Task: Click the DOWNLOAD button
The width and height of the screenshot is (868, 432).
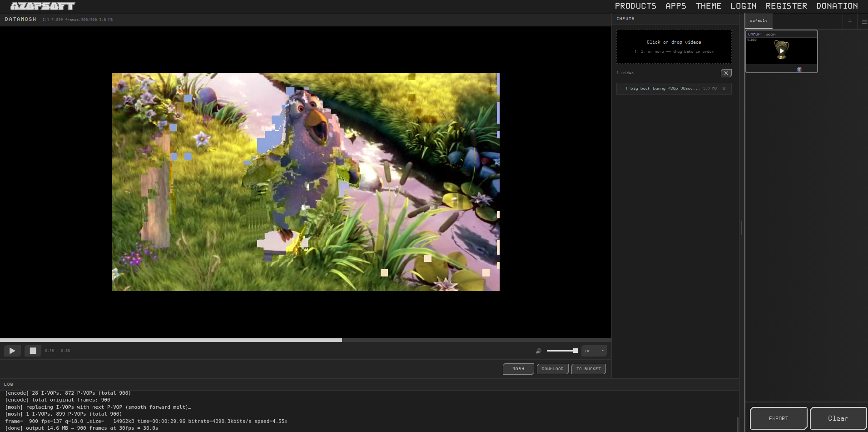Action: pos(552,369)
